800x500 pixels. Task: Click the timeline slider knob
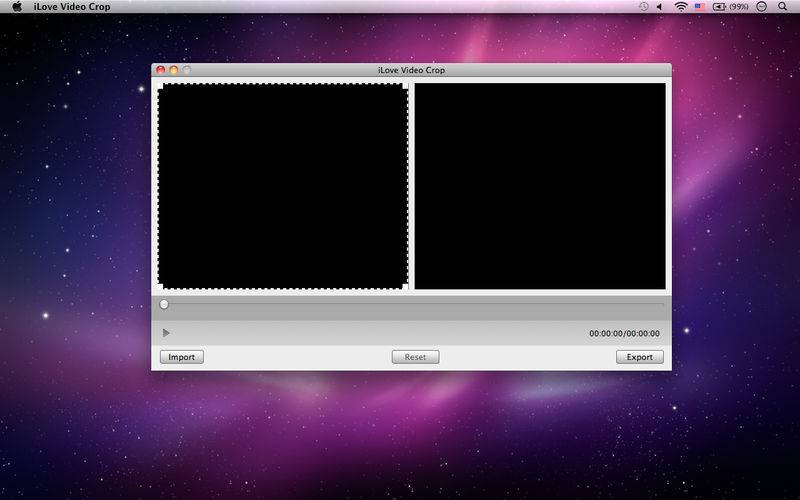point(164,305)
